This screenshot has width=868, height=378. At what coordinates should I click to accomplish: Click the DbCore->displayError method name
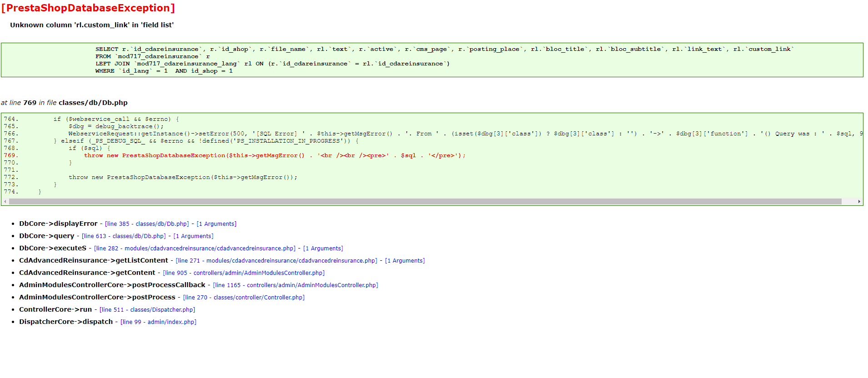coord(58,224)
